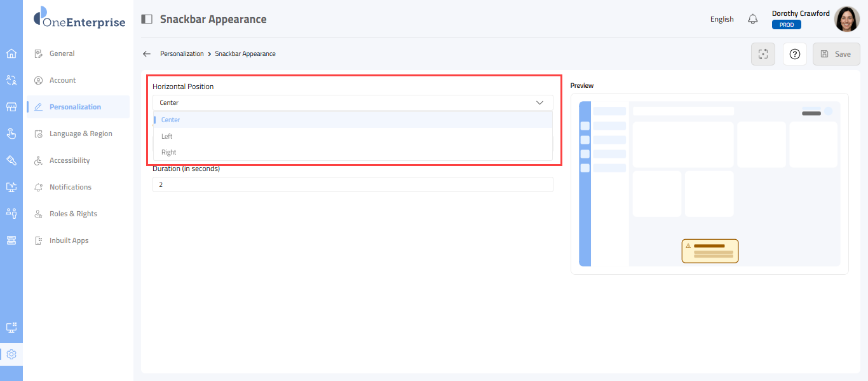The width and height of the screenshot is (868, 381).
Task: Open Roles & Rights section
Action: (73, 214)
